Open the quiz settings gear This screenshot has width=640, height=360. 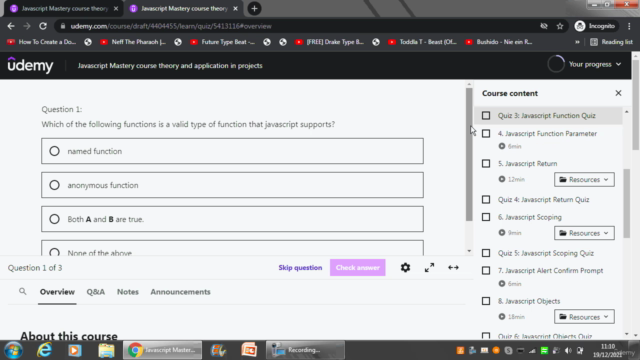405,268
